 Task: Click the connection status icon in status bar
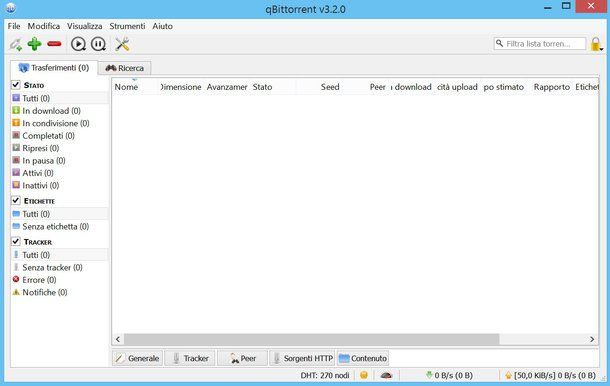pos(364,375)
